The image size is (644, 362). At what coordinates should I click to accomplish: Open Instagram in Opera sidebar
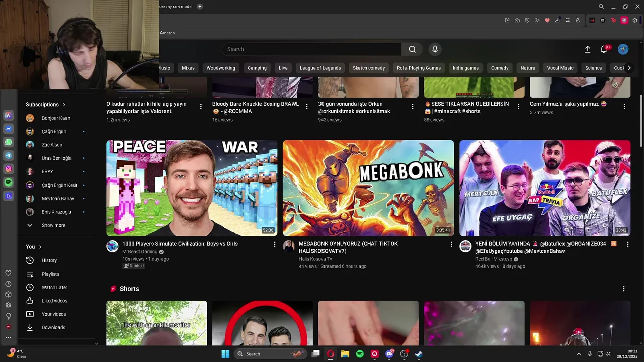[8, 169]
